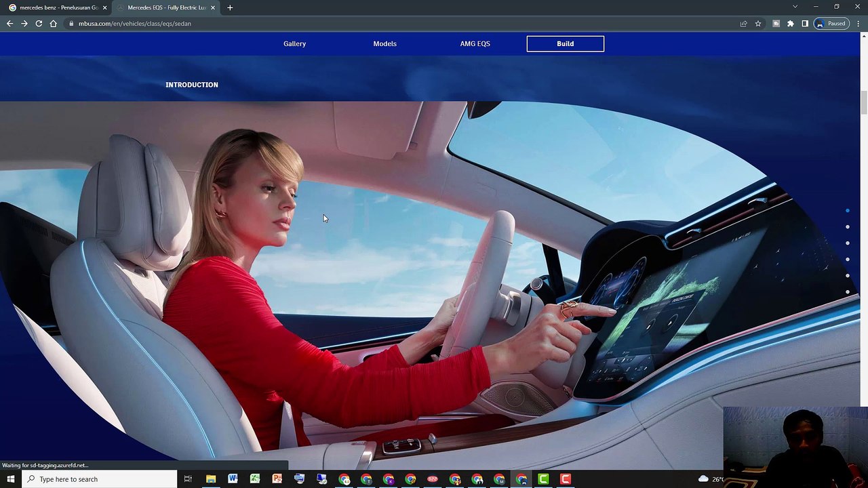Click the INTRODUCTION heading text
Viewport: 868px width, 488px height.
(192, 85)
